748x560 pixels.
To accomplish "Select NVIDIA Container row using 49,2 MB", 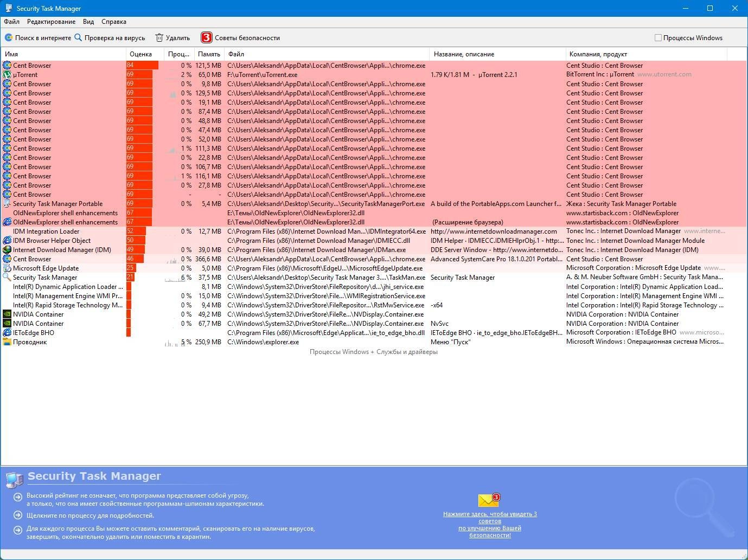I will coord(374,314).
